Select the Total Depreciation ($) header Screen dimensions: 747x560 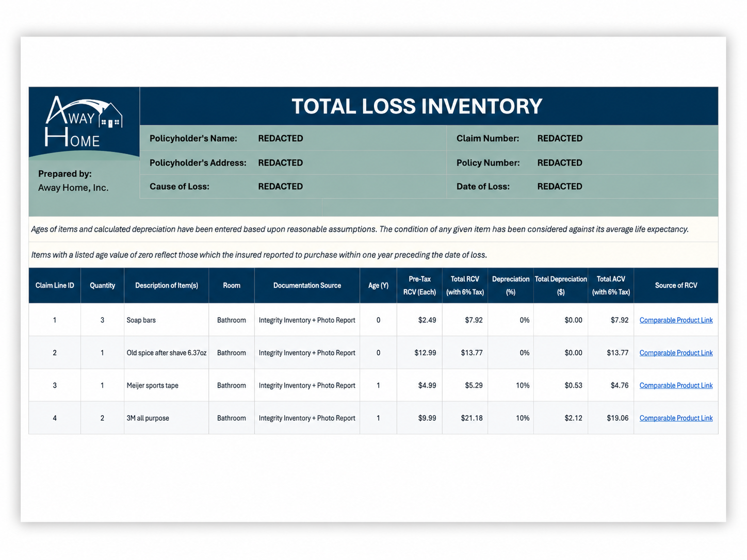point(561,285)
